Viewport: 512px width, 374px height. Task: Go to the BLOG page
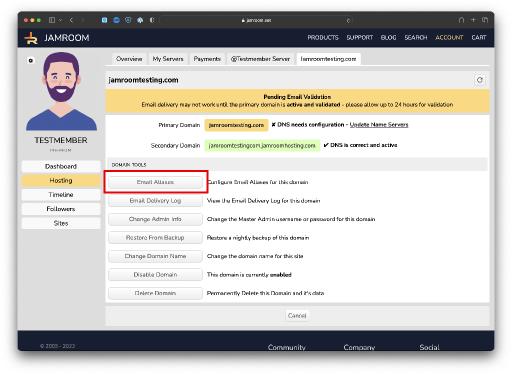coord(388,38)
